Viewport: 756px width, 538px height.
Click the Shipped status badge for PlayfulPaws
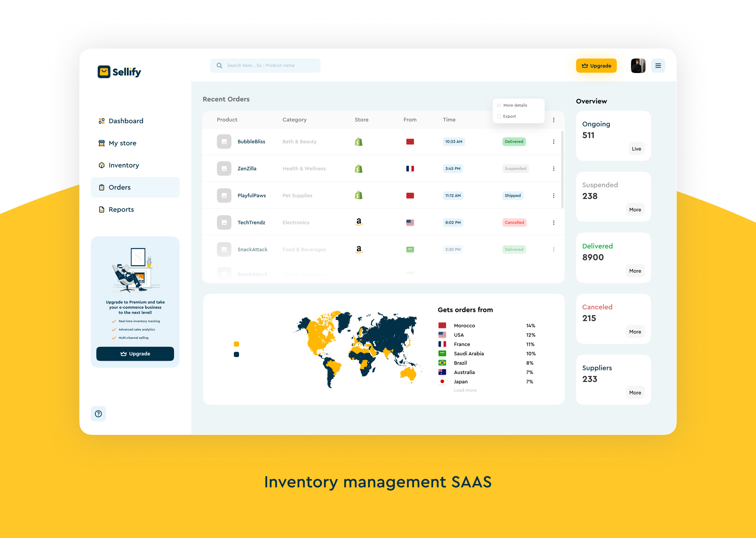[x=513, y=195]
